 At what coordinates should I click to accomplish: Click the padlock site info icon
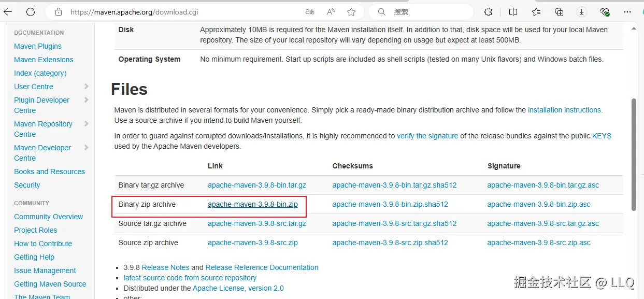pos(59,11)
